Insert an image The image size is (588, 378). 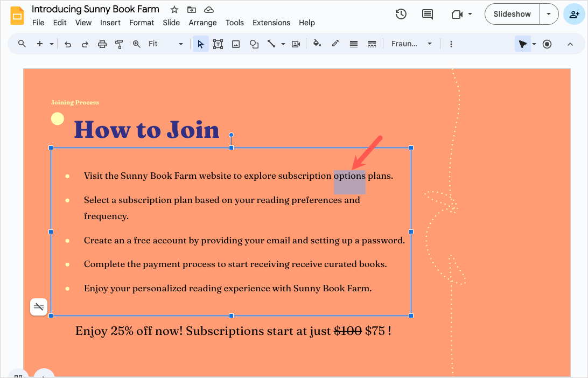(236, 44)
